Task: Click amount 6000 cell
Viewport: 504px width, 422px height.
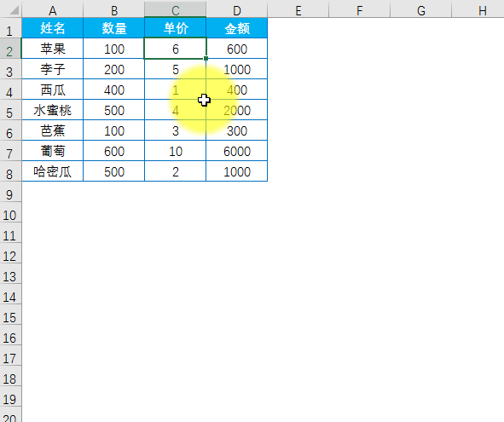Action: click(236, 151)
